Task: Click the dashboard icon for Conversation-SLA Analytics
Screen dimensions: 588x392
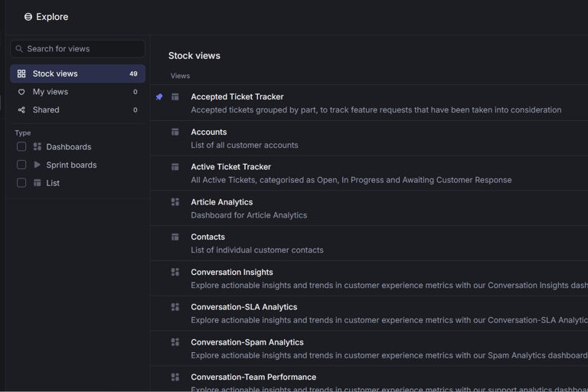Action: (175, 307)
